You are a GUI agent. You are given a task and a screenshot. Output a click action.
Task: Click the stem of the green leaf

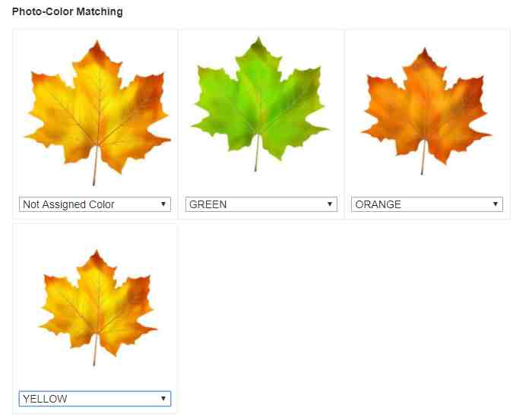pos(257,153)
